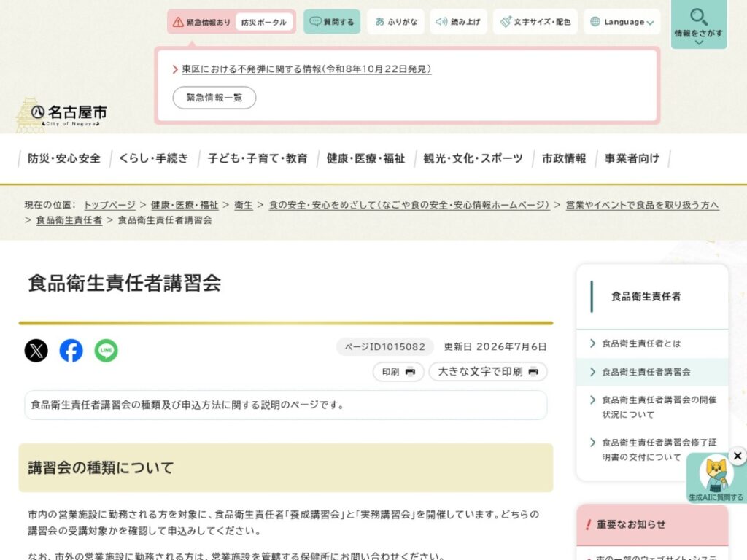Expand the Language dropdown

click(x=622, y=21)
